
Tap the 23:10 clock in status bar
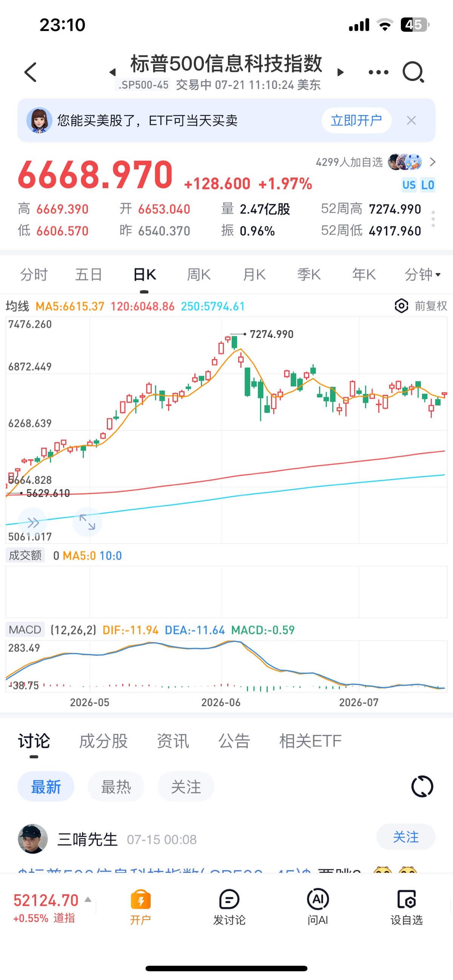coord(62,25)
